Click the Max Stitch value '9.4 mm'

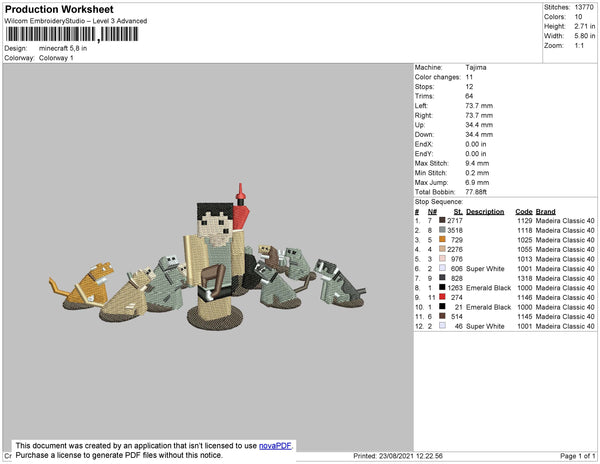[477, 163]
